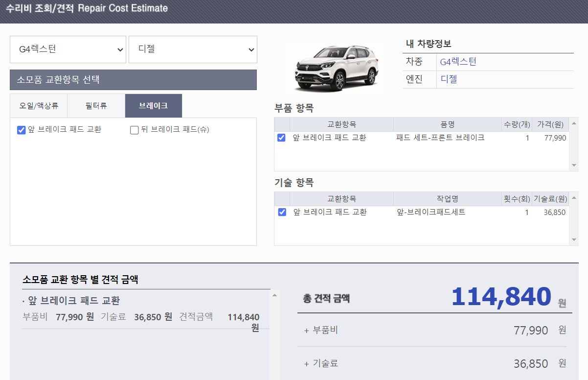Click the G4렉스턴 value in 내 차량정보

pos(458,62)
